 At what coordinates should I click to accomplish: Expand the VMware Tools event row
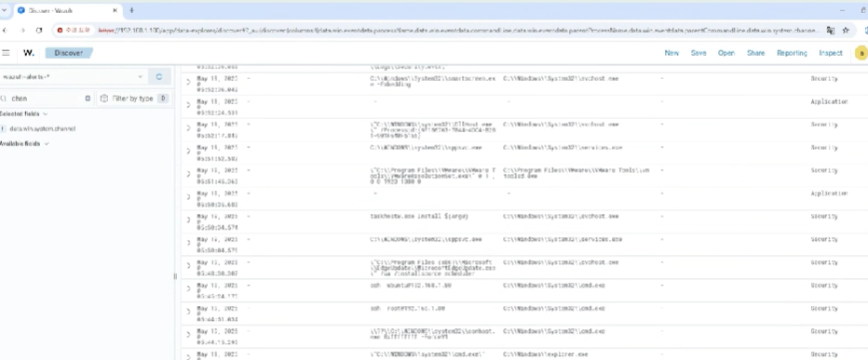[188, 174]
